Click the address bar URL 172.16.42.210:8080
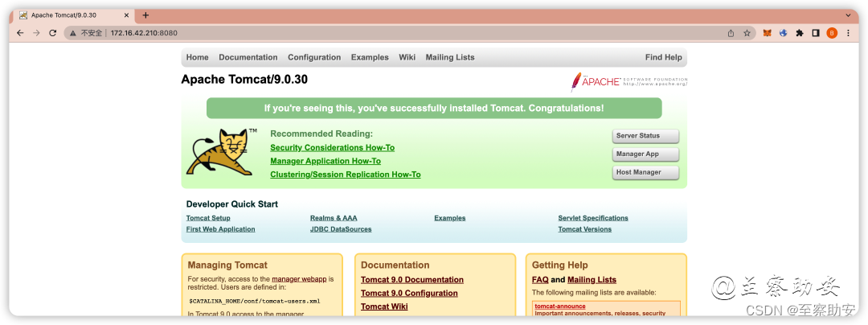This screenshot has height=325, width=868. (x=144, y=33)
